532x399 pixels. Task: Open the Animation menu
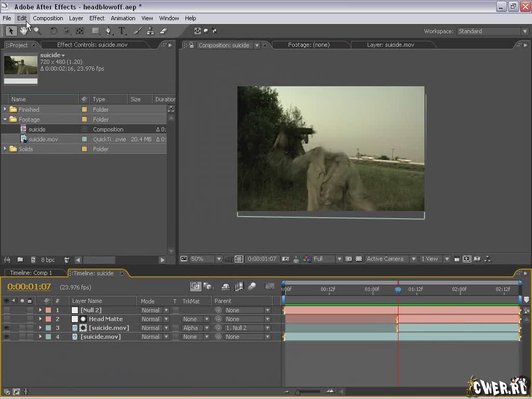coord(123,18)
